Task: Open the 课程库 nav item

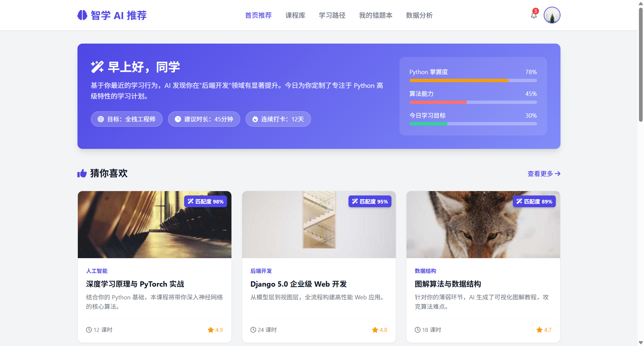Action: click(x=295, y=15)
